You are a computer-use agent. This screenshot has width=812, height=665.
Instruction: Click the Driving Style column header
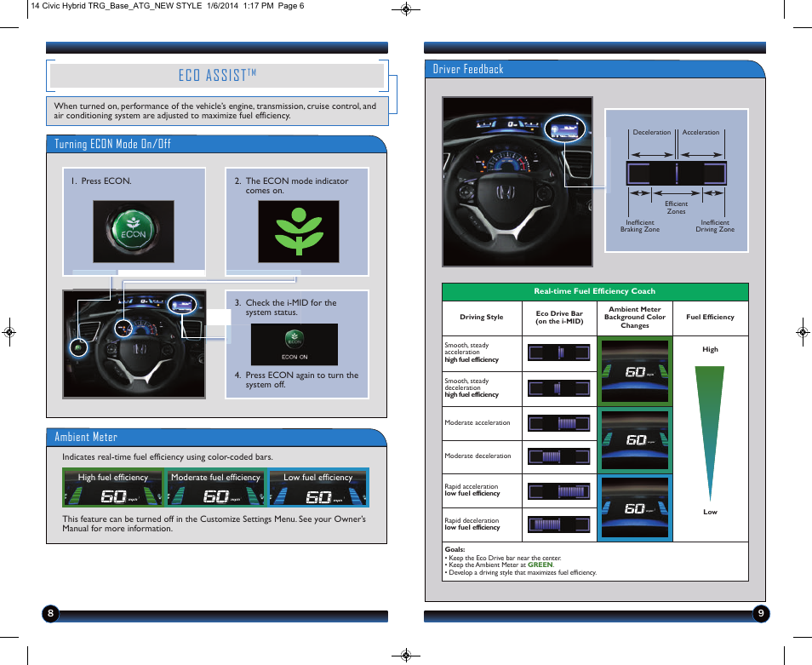coord(482,317)
